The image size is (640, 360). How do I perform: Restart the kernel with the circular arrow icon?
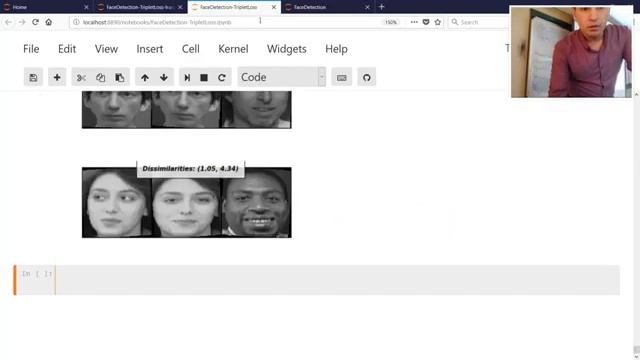[x=222, y=77]
